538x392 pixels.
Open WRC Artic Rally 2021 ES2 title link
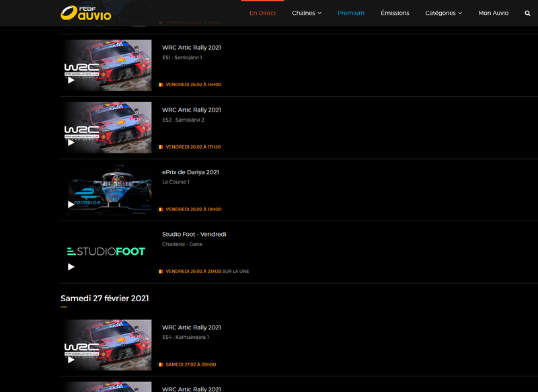pos(192,110)
